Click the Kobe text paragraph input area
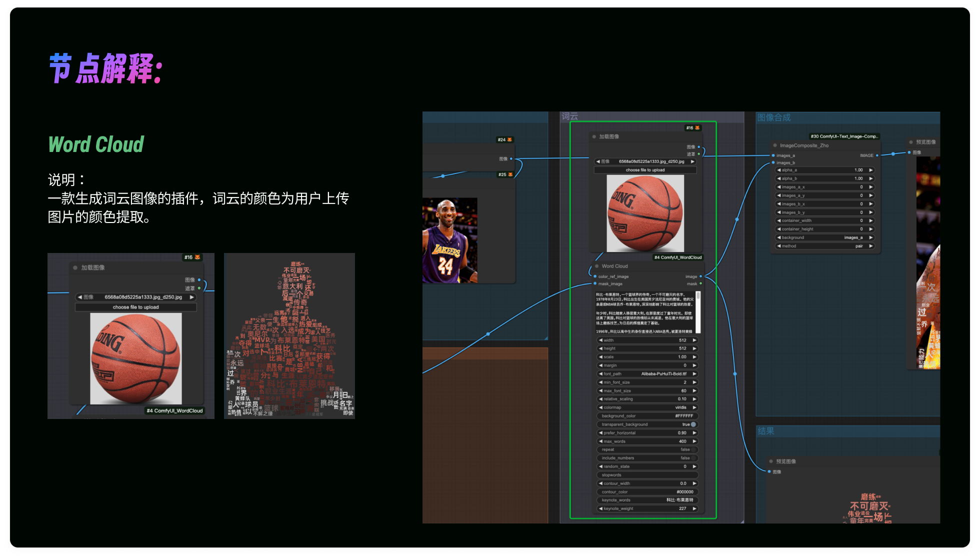The width and height of the screenshot is (980, 560). [x=644, y=312]
